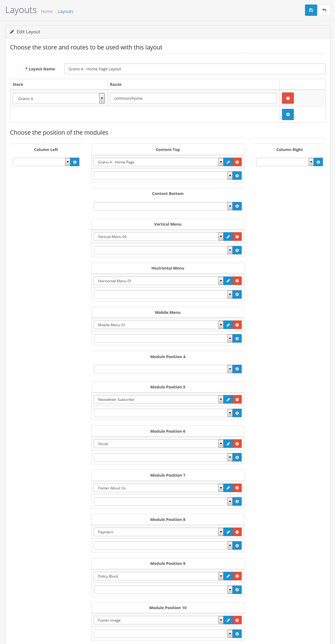Open the Store dropdown showing Grano 4
Viewport: 335px width, 644px height.
(x=59, y=98)
